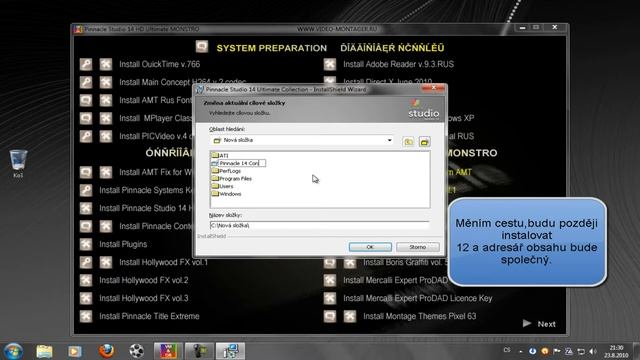Click the wrench icon beside Mercalli Expert ProDAD Licence Key

330,298
